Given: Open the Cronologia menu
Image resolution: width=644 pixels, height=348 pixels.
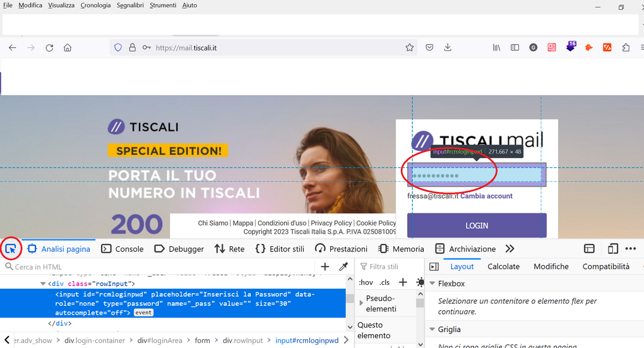Looking at the screenshot, I should click(95, 5).
